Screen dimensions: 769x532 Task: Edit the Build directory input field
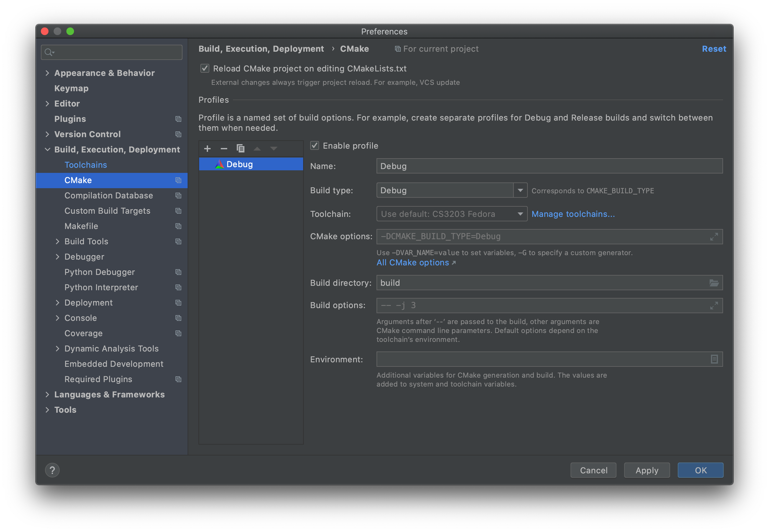(543, 283)
